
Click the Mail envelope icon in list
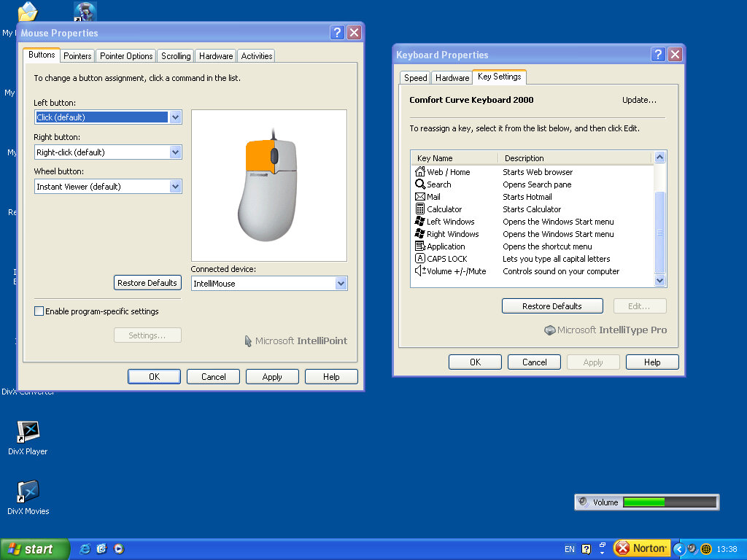[419, 197]
